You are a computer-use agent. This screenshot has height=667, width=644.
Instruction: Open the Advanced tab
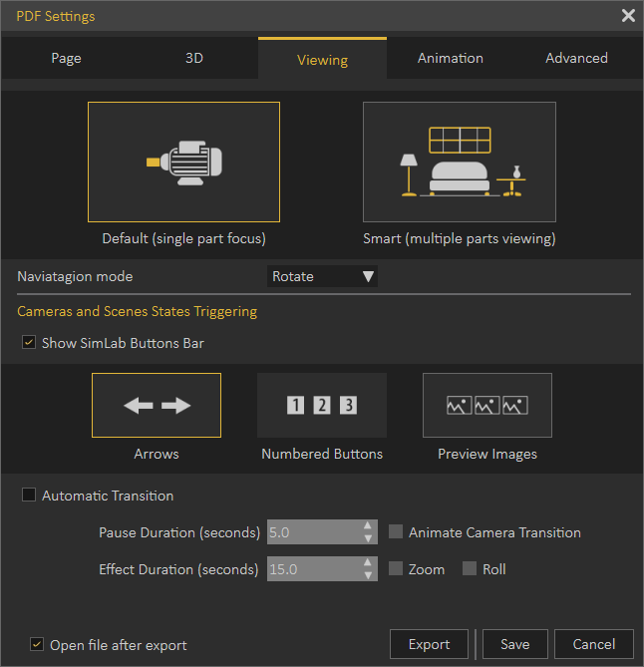point(576,58)
